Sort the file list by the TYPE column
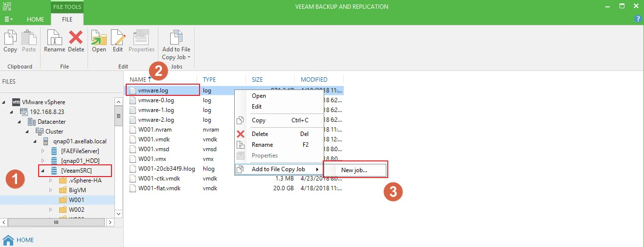 point(209,80)
